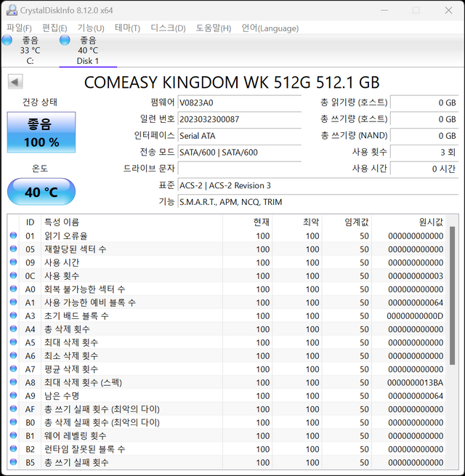
Task: Select the C: drive status orb
Action: coord(7,41)
